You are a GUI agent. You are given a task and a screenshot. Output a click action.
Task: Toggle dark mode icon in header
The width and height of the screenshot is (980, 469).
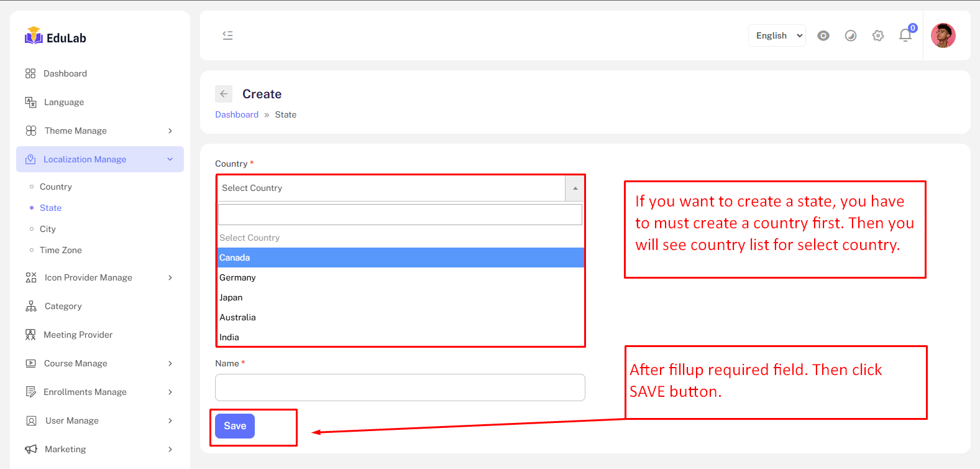click(851, 35)
